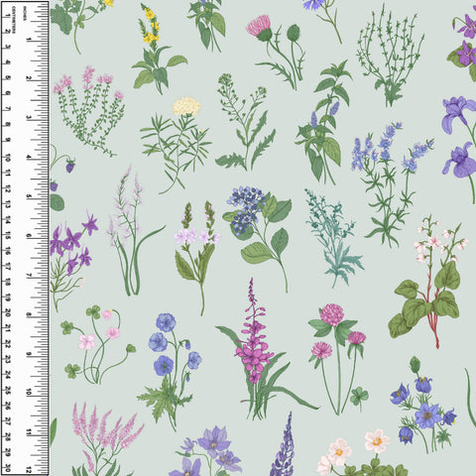Select the cream yarrow flower illustration

point(177,145)
